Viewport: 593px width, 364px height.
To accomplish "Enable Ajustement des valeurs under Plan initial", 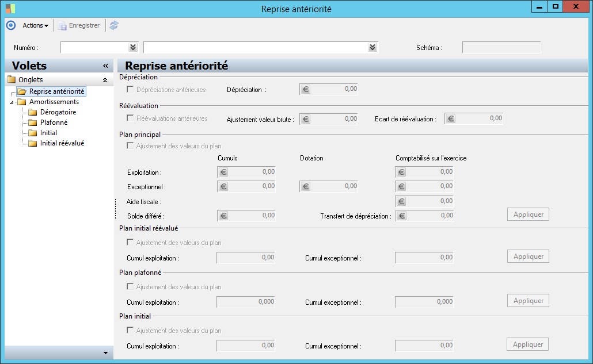I will point(130,331).
